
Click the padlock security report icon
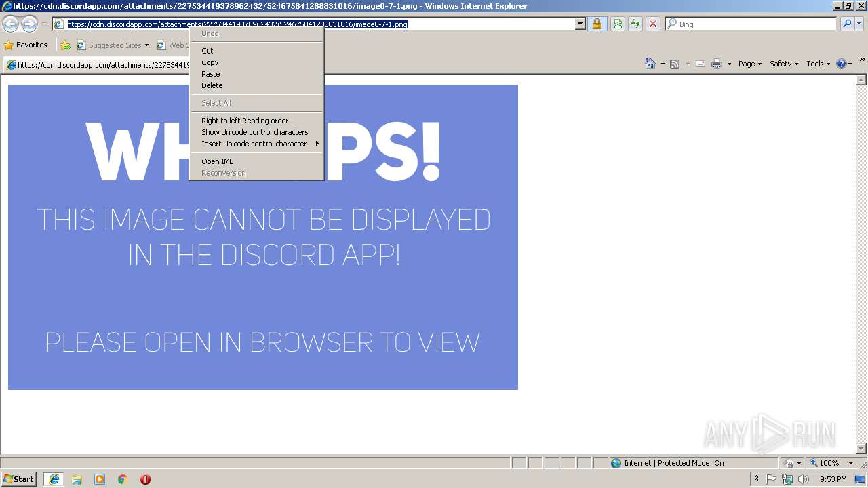[x=597, y=24]
